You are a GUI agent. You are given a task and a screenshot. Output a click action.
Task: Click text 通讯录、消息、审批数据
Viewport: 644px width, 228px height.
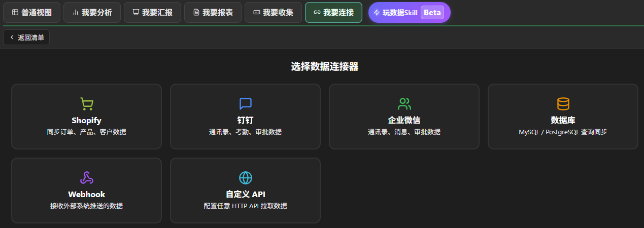click(x=404, y=132)
